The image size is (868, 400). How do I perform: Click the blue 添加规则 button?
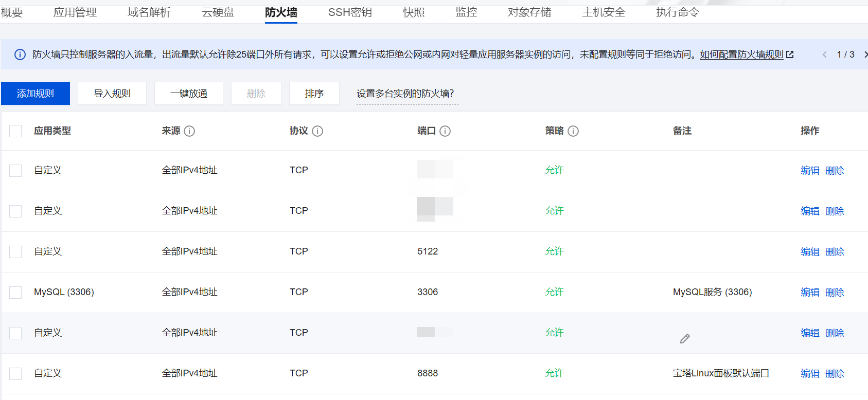coord(36,93)
